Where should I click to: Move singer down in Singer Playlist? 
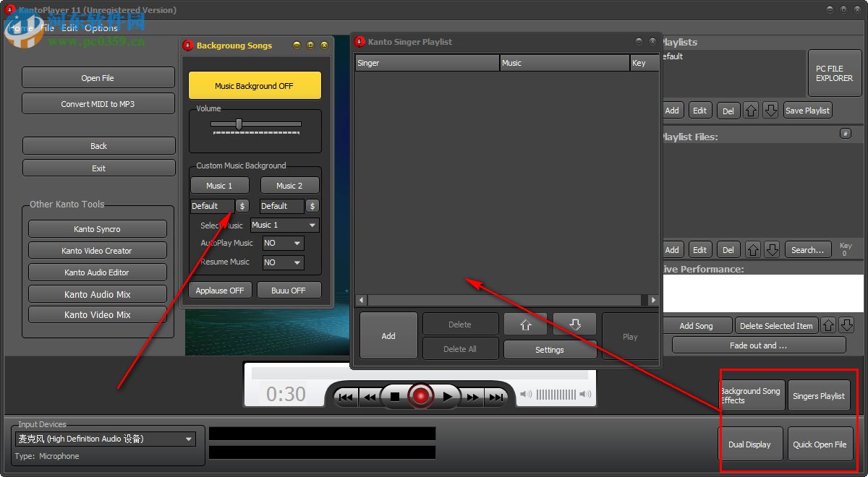575,325
